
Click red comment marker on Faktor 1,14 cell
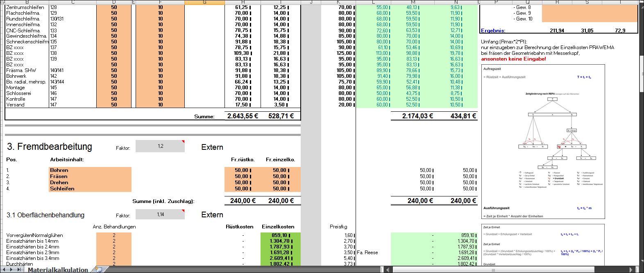click(183, 211)
